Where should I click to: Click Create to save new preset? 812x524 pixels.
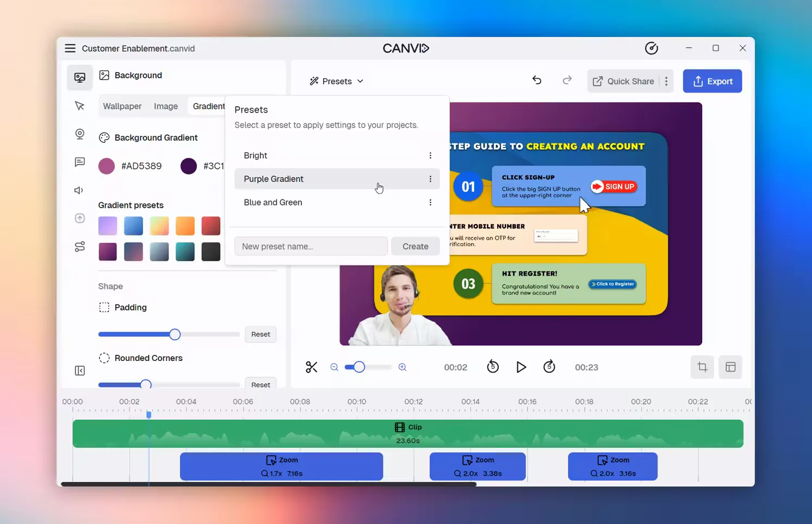pos(415,246)
